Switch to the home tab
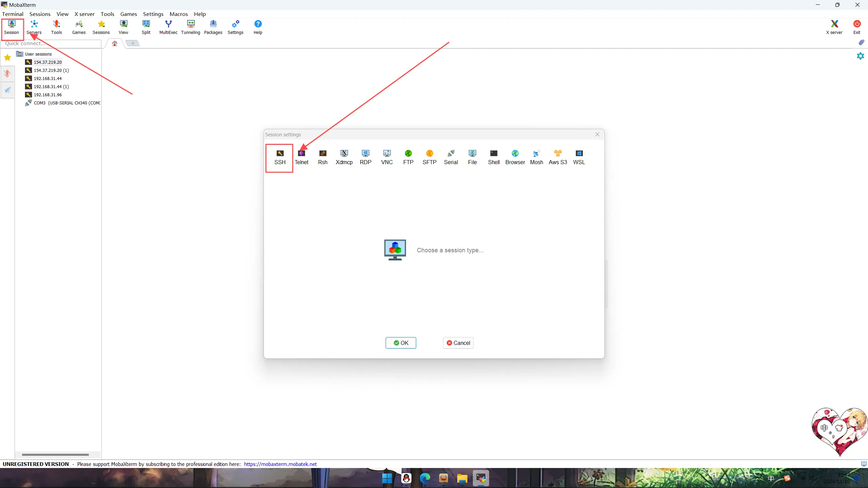Image resolution: width=868 pixels, height=488 pixels. point(115,43)
